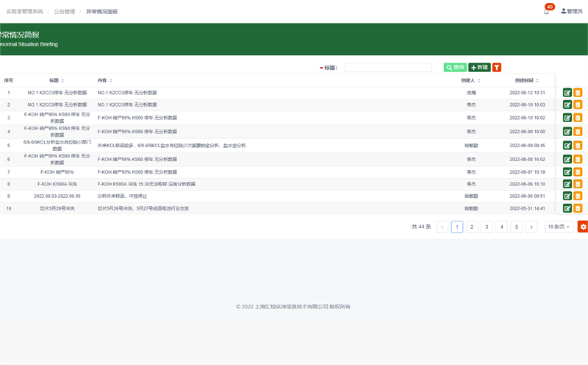This screenshot has height=365, width=588.
Task: Open the 10条/页 page size dropdown
Action: 559,227
